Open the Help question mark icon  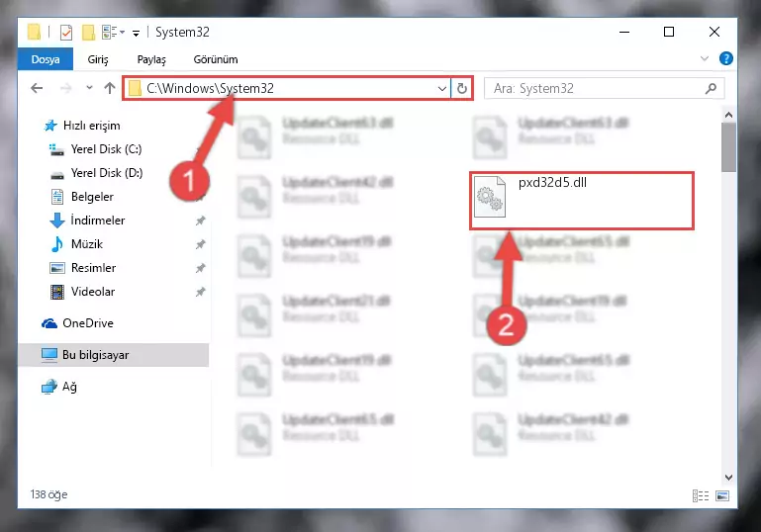pos(726,58)
